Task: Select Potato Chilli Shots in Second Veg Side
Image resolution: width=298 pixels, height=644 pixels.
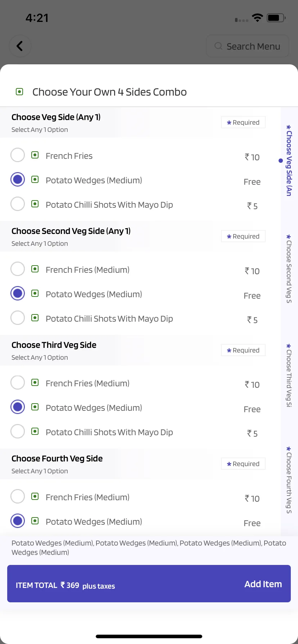Action: point(18,318)
